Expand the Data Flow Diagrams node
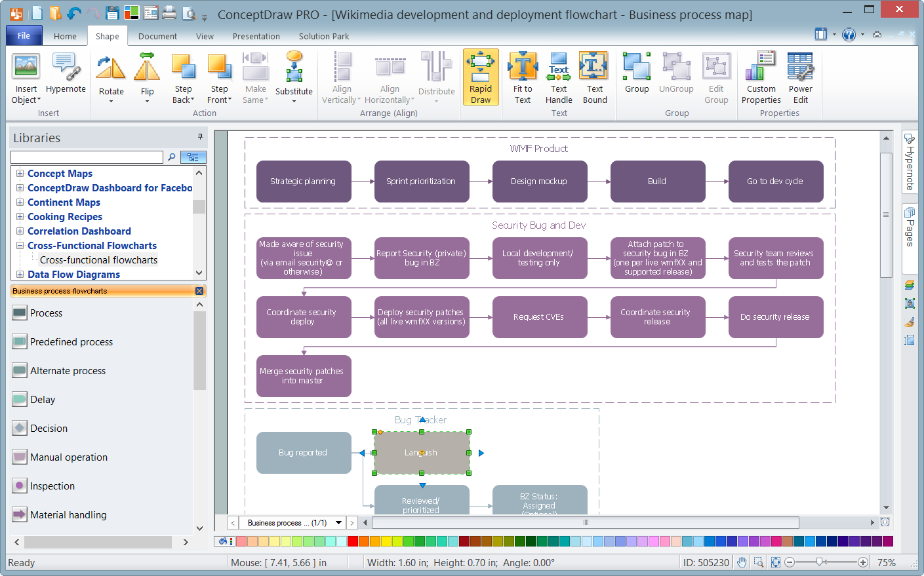This screenshot has height=576, width=924. (20, 275)
